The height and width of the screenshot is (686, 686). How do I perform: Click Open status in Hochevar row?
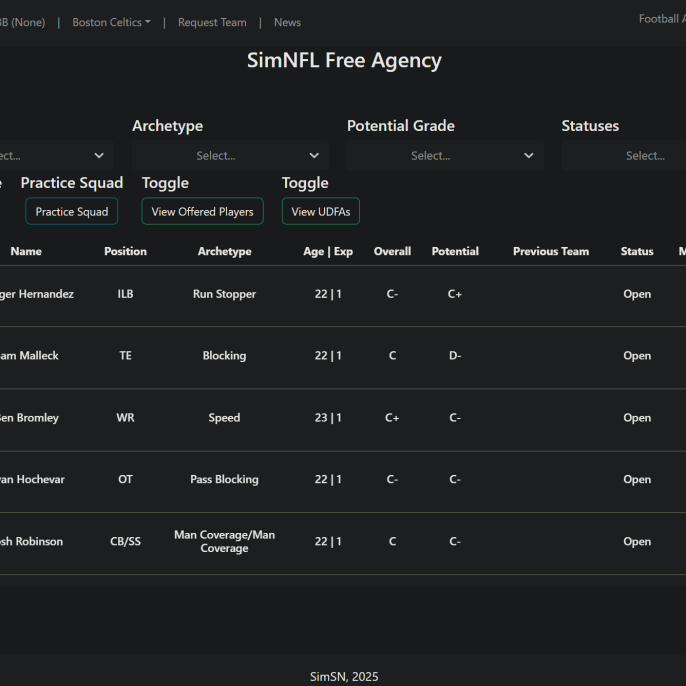[637, 480]
